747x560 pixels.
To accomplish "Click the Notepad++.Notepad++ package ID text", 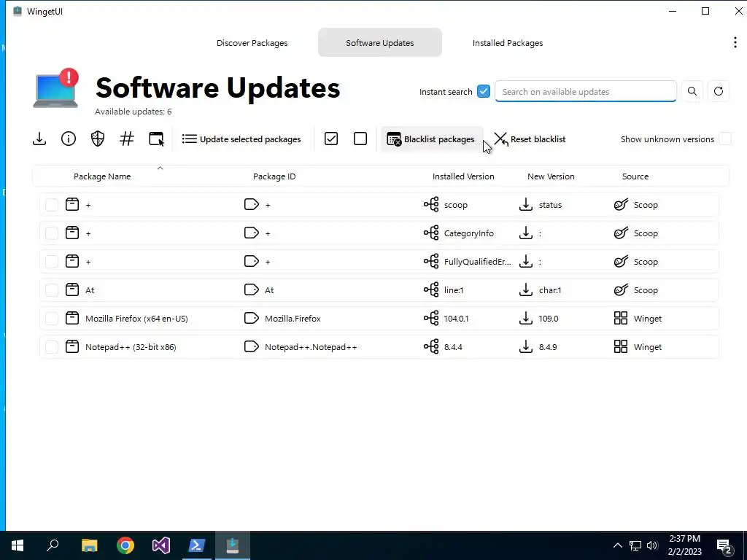I will (311, 346).
